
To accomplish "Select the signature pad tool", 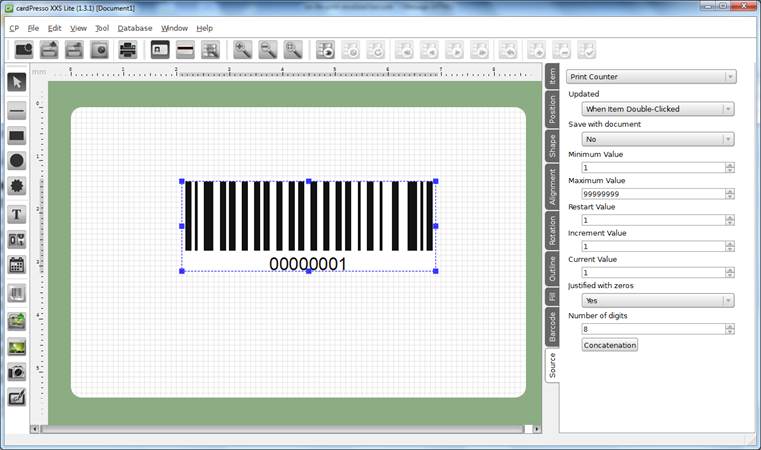I will (17, 398).
